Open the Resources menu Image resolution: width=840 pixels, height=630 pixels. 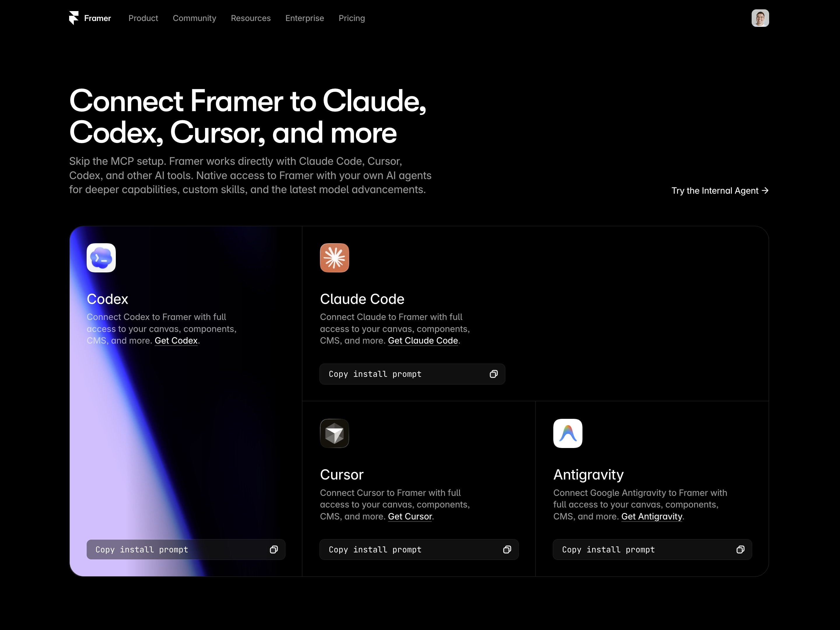251,18
